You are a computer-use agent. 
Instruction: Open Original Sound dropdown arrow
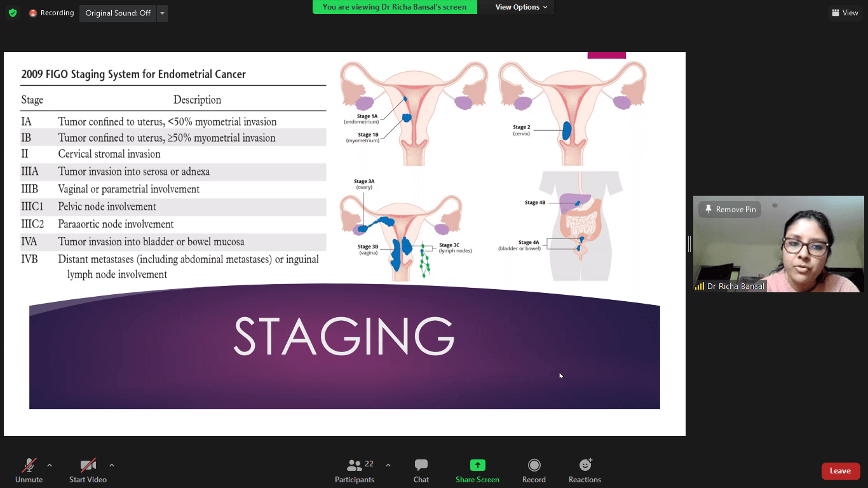click(162, 13)
